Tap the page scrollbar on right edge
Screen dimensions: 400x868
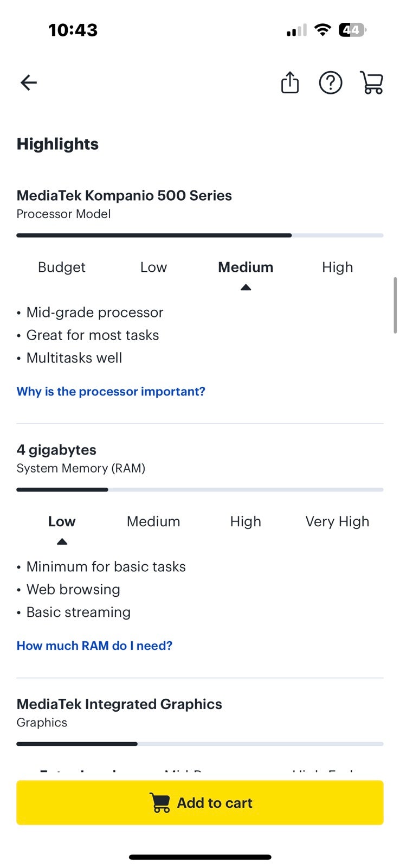(x=395, y=305)
